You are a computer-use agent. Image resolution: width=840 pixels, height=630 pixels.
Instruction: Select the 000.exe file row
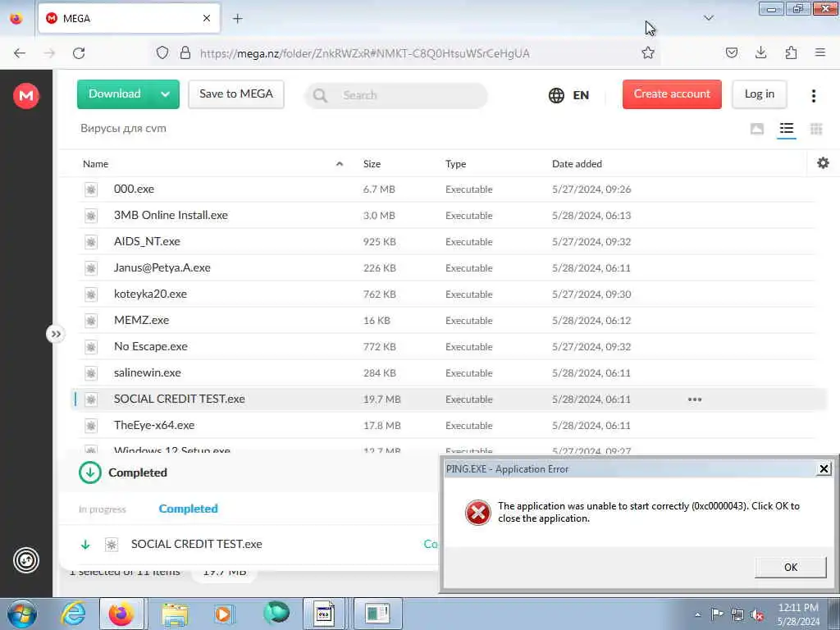pyautogui.click(x=447, y=189)
